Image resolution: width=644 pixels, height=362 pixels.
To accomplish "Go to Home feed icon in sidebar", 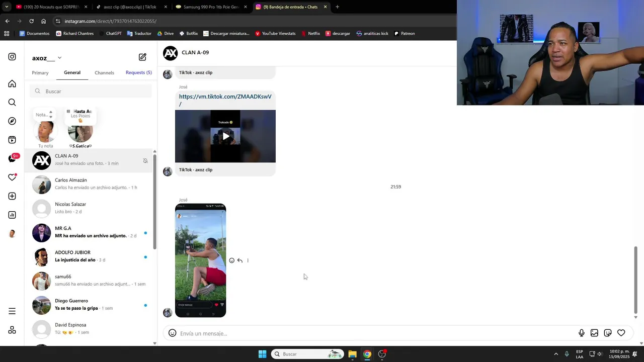I will [x=12, y=83].
